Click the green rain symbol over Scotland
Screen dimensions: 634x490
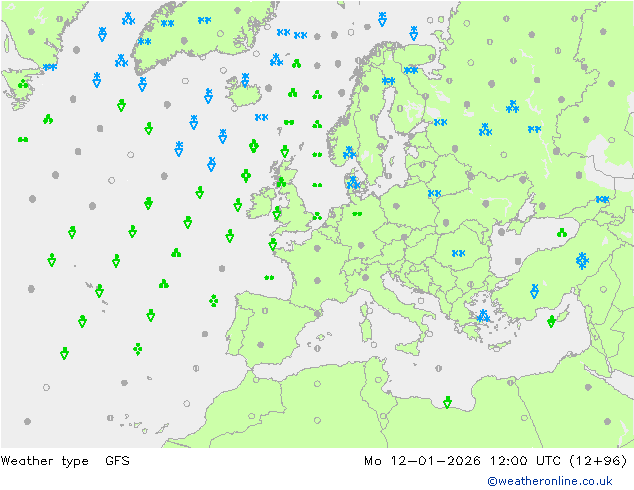coord(281,182)
